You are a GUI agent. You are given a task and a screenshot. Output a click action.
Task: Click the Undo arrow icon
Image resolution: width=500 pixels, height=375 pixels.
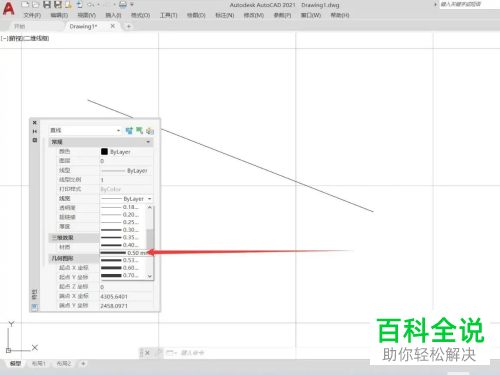click(90, 5)
